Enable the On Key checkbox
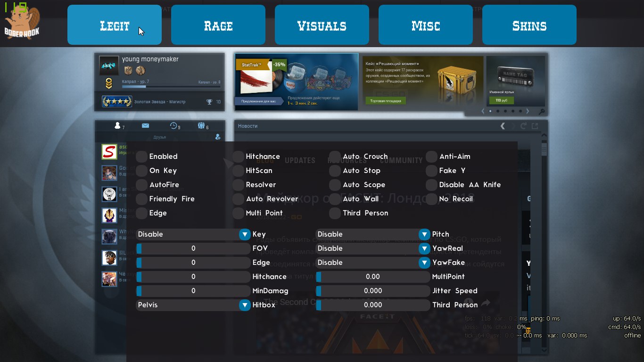 (141, 171)
